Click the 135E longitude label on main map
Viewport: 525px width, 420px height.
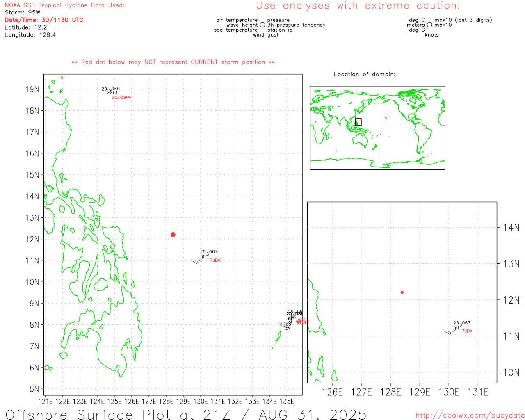click(287, 401)
